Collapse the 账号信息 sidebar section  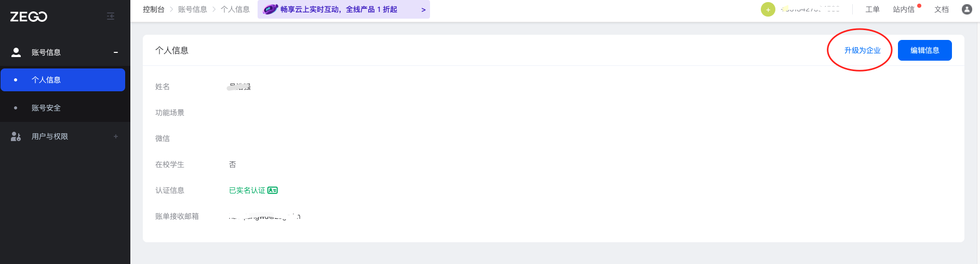tap(116, 52)
